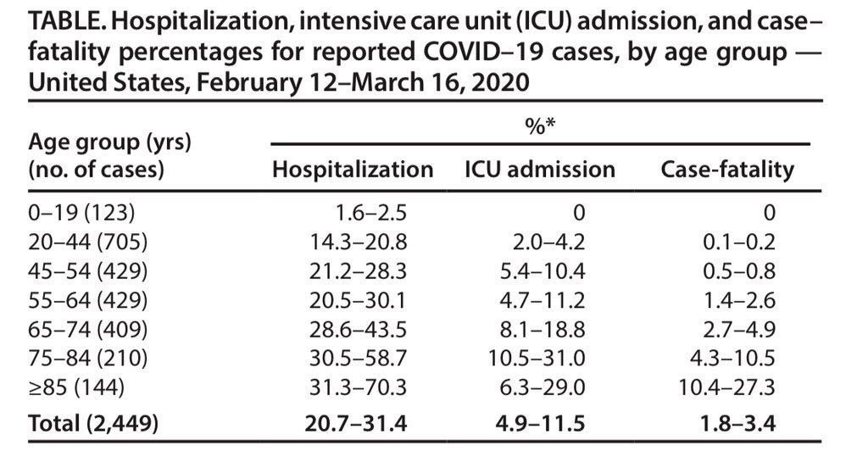
Task: Click the Case-fatality column header
Action: 727,170
